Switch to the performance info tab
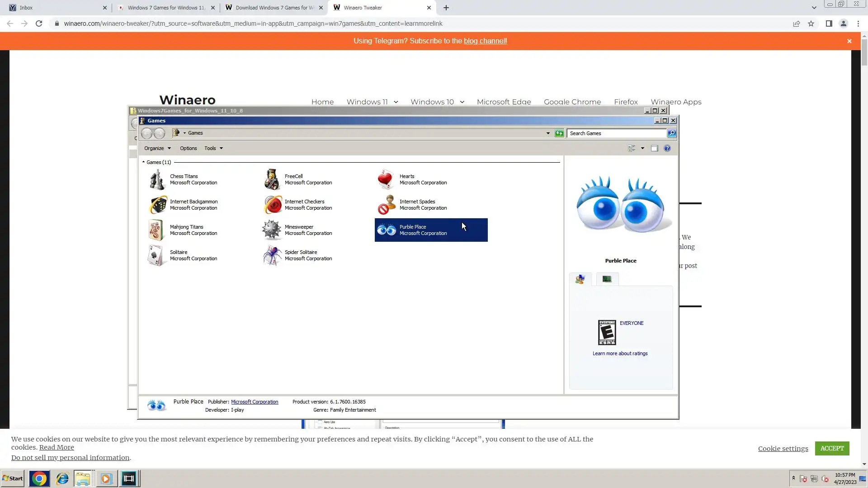This screenshot has height=488, width=868. [607, 279]
